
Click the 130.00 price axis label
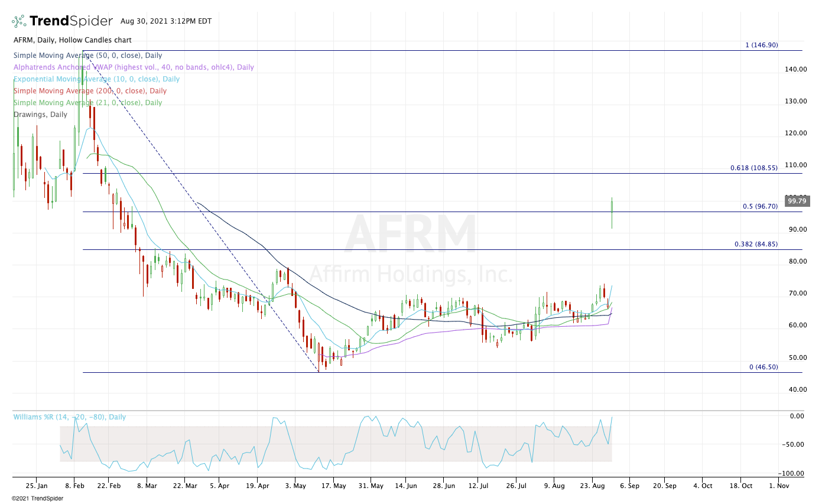point(796,101)
